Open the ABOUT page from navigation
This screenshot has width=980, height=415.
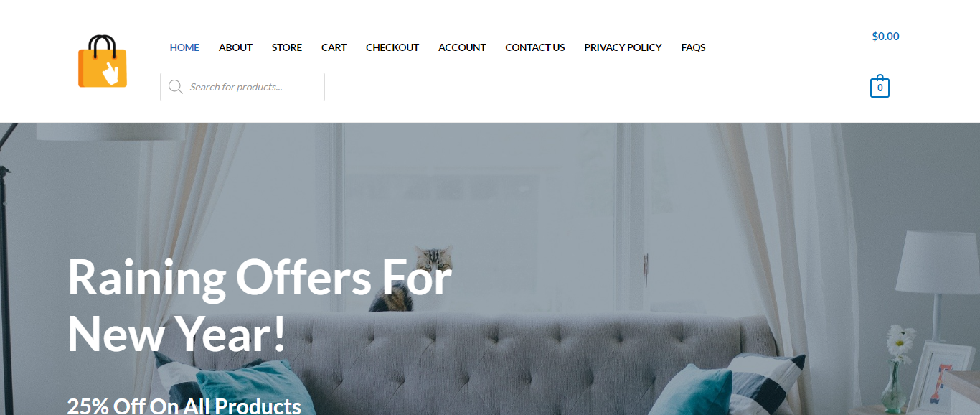(x=235, y=47)
